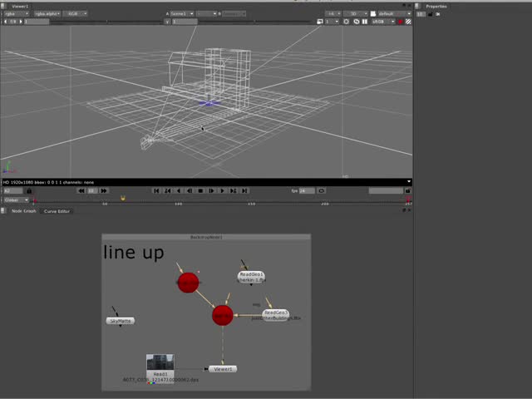Viewport: 532px width, 399px height.
Task: Open the A input Scene1 dropdown
Action: 182,13
